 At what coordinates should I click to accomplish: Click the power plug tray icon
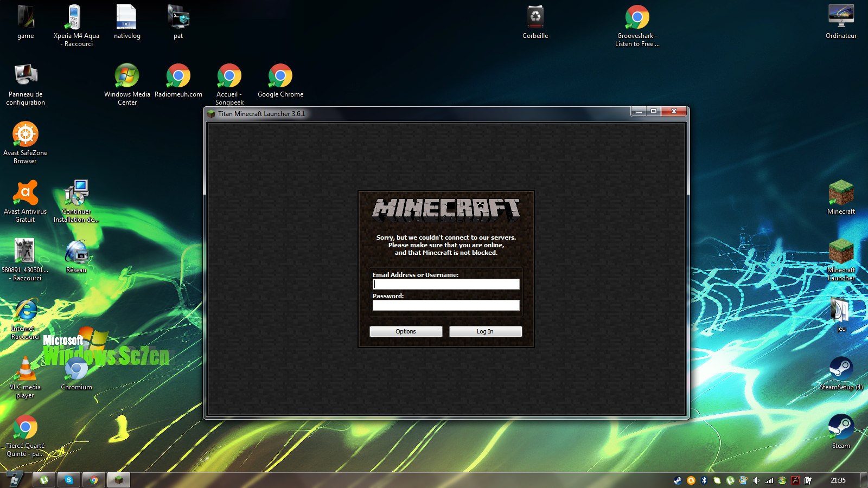[808, 480]
